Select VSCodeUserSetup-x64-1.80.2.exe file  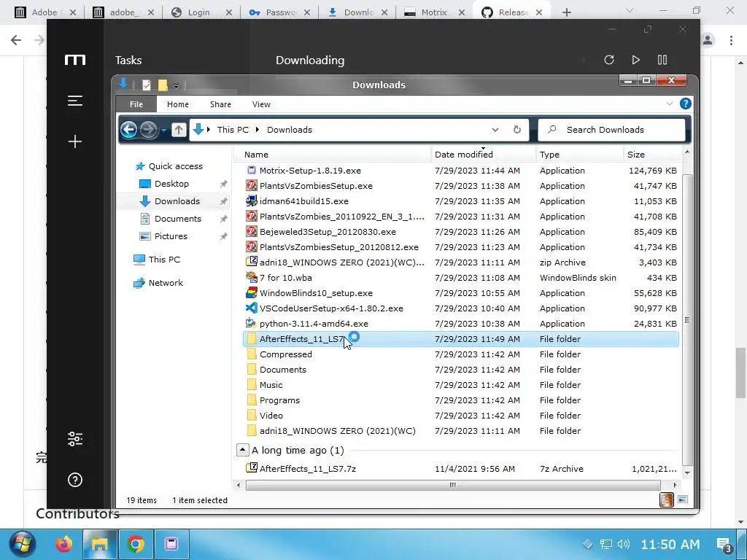pos(461,308)
